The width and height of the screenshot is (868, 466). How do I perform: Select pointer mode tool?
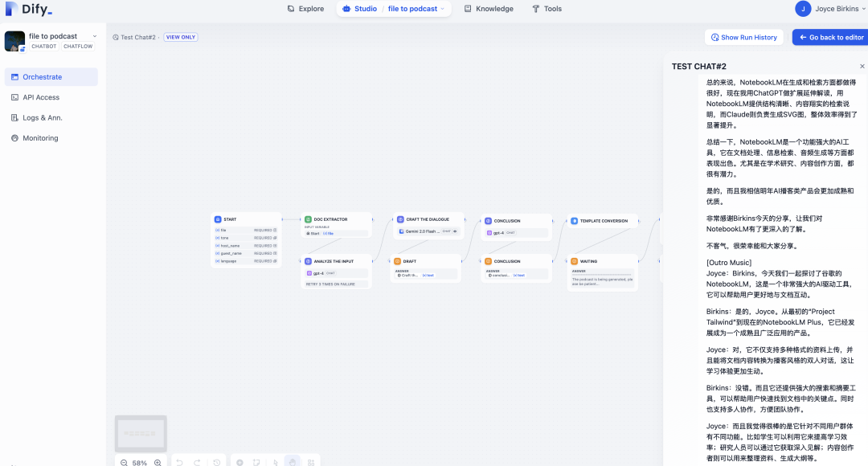[x=275, y=462]
